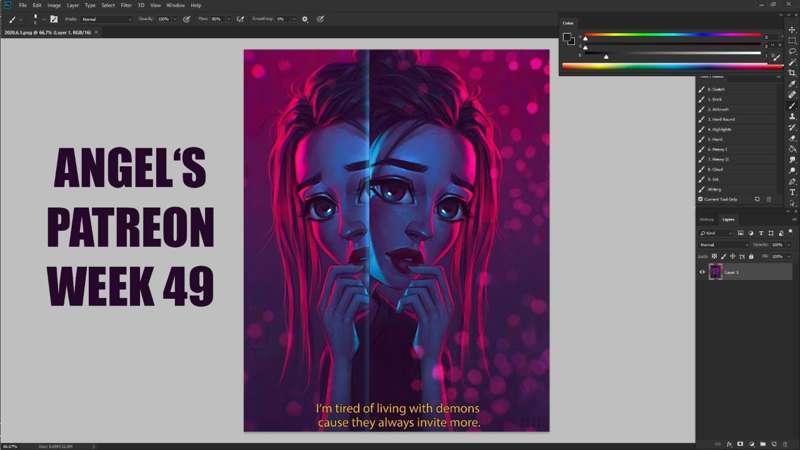Lock transparent pixels of layer
Screen dimensions: 800x450
pyautogui.click(x=714, y=256)
